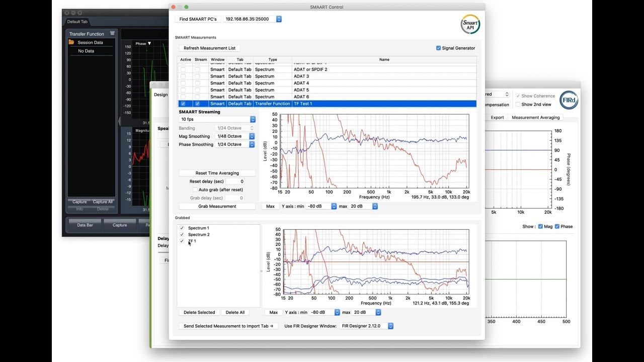Screen dimensions: 644x362
Task: Click bottom Capture button in Smaart toolbar
Action: click(x=120, y=225)
